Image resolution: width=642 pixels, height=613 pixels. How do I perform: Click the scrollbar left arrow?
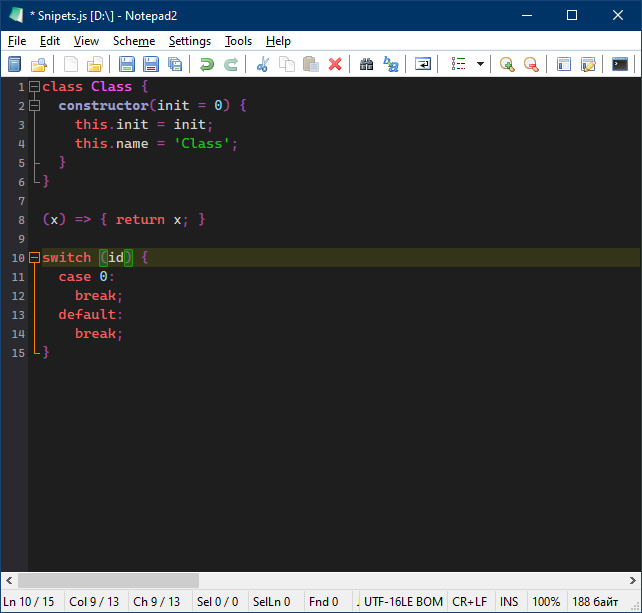point(9,581)
